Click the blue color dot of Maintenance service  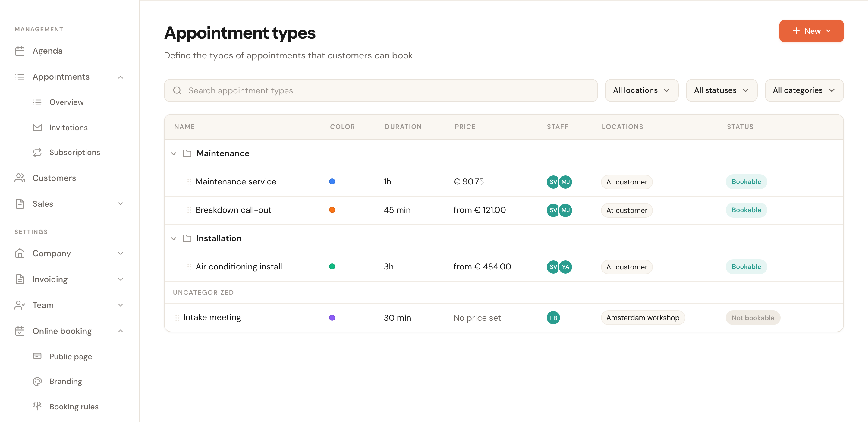click(x=332, y=182)
